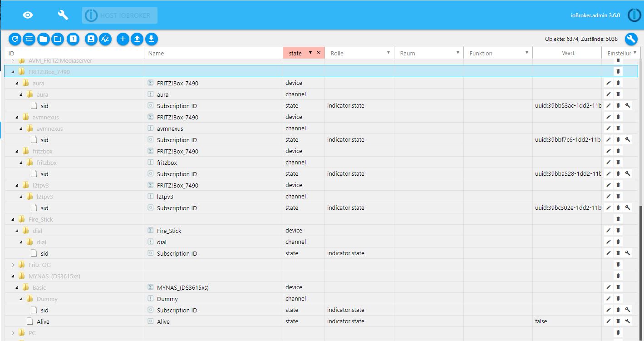Click the Wert column header
Screen dimensions: 644x341
click(x=568, y=53)
